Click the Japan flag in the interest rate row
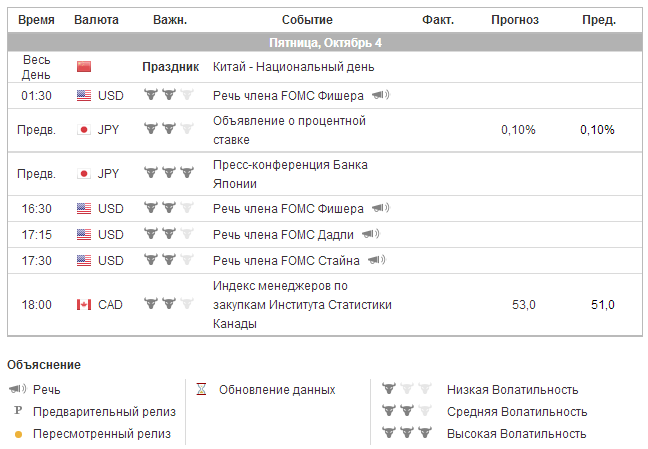This screenshot has width=648, height=449. click(84, 130)
